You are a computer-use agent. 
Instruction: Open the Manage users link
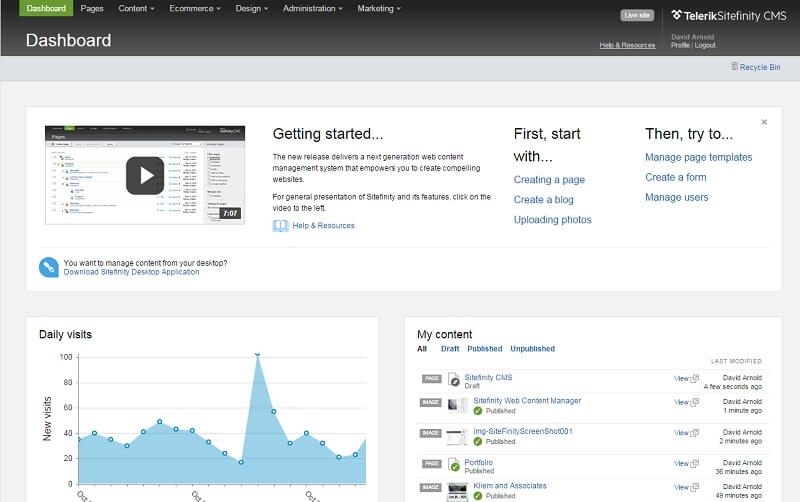click(677, 197)
